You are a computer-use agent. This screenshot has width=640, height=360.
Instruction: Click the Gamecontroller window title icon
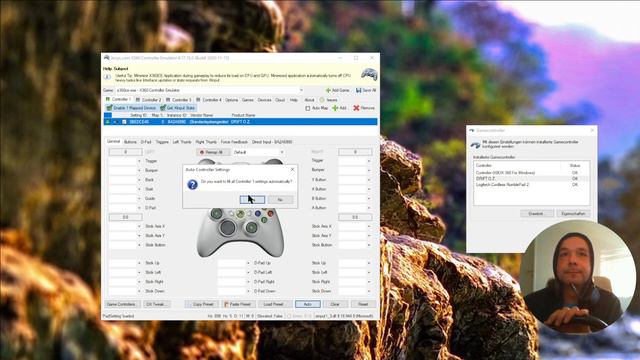[x=472, y=130]
